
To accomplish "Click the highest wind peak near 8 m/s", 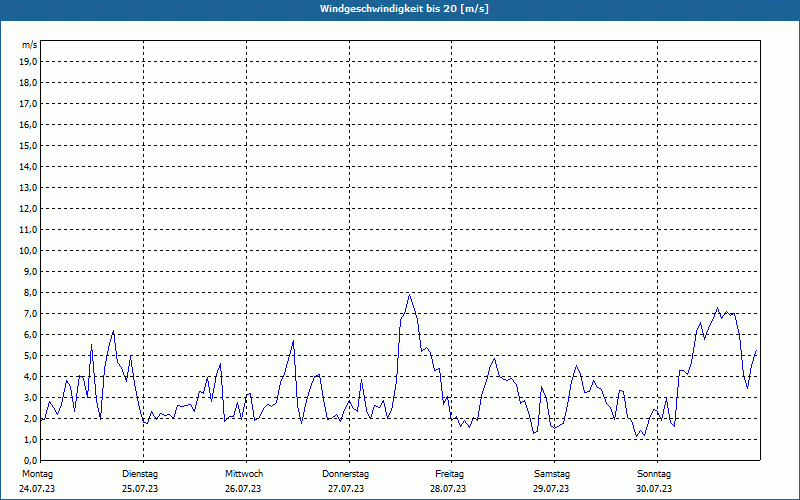I will click(409, 294).
